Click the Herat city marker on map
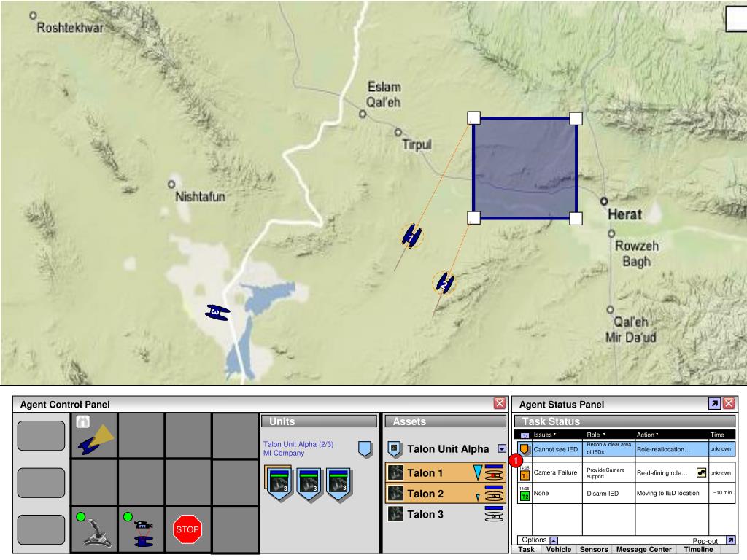The height and width of the screenshot is (560, 747). click(x=603, y=201)
